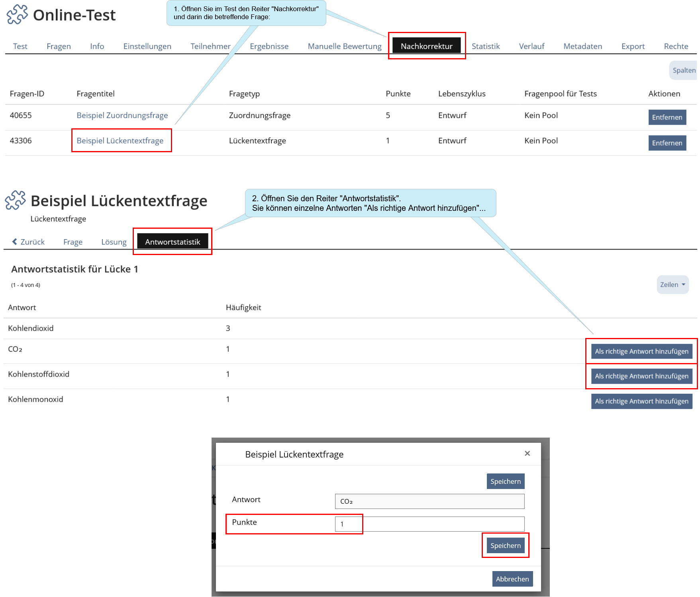Go back using the Zurück arrow

pyautogui.click(x=28, y=242)
